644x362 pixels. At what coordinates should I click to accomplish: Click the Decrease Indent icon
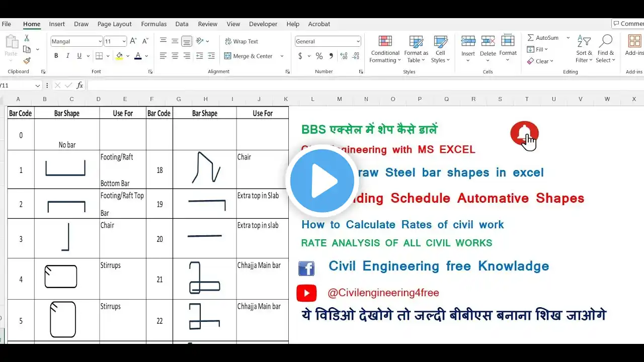point(200,56)
